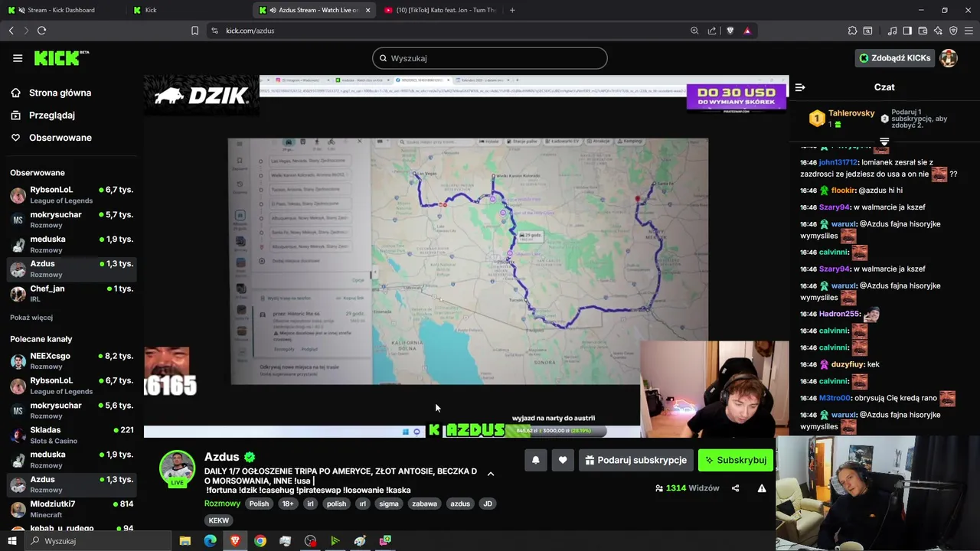
Task: Open the hamburger sidebar menu on Kick
Action: coord(18,58)
